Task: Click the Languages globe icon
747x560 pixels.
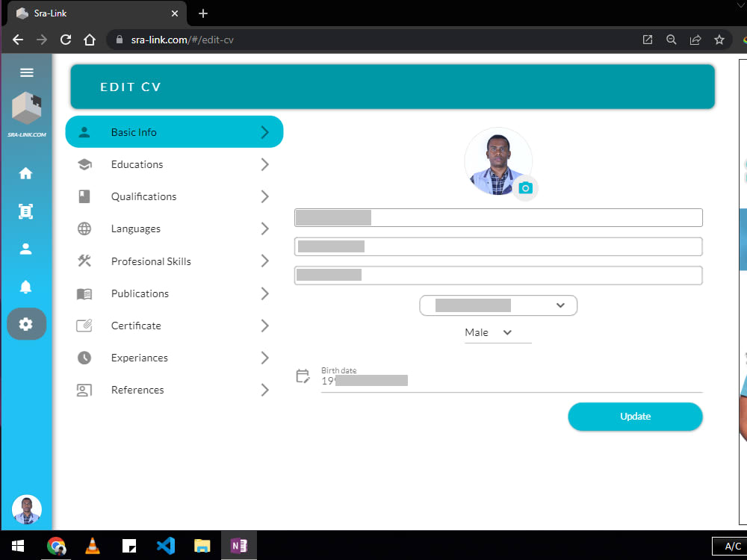Action: point(84,228)
